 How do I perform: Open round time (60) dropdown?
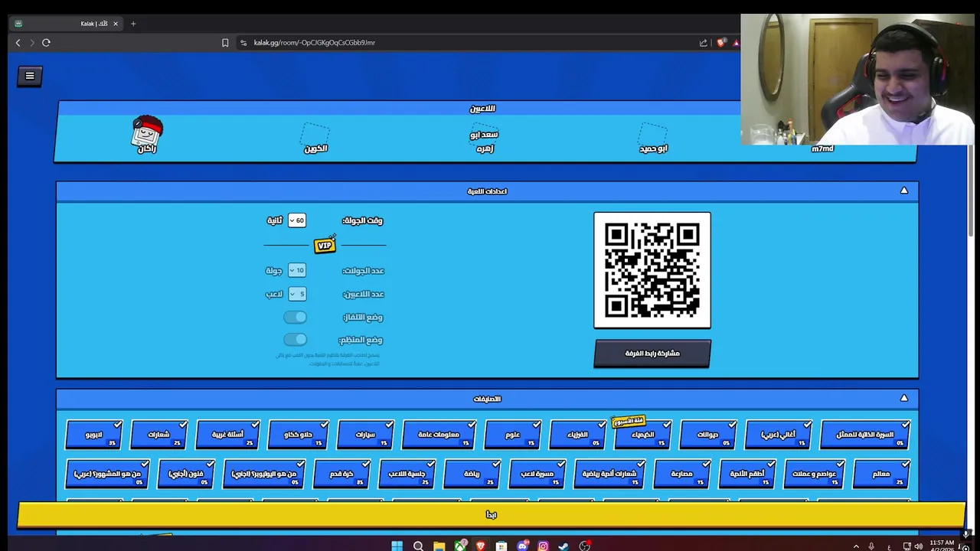[x=297, y=220]
